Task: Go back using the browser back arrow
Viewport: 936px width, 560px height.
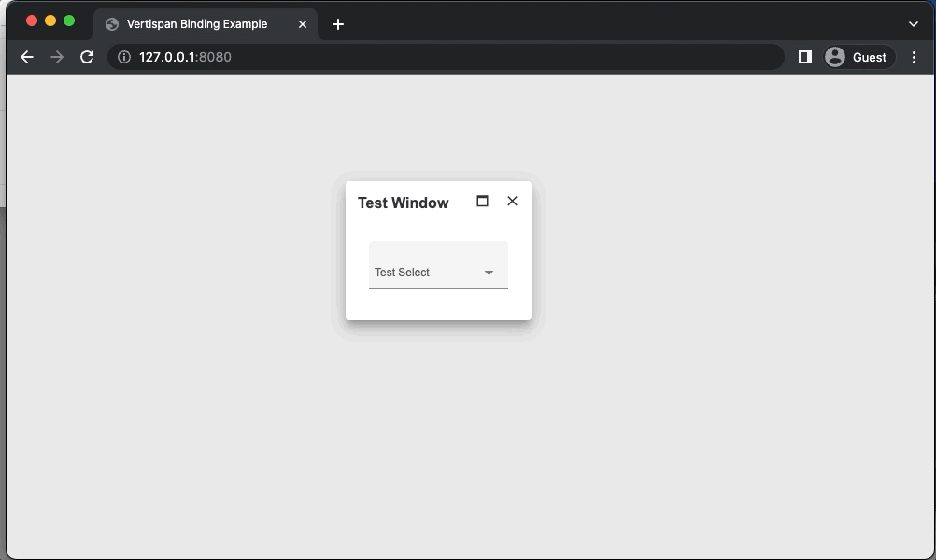Action: point(27,57)
